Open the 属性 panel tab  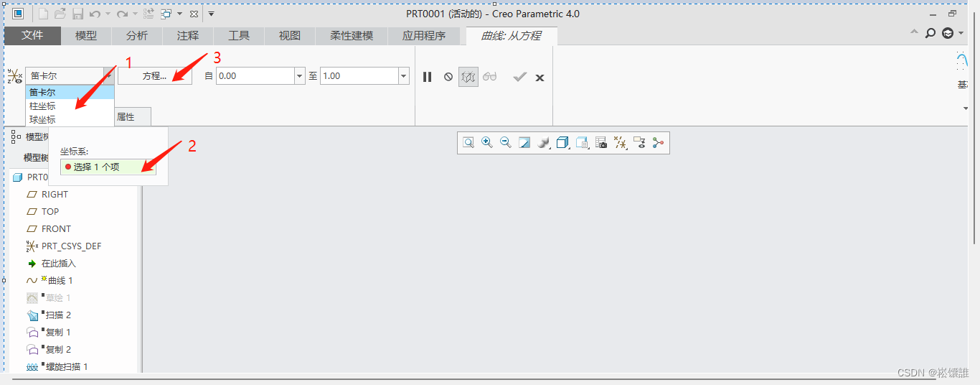tap(126, 116)
